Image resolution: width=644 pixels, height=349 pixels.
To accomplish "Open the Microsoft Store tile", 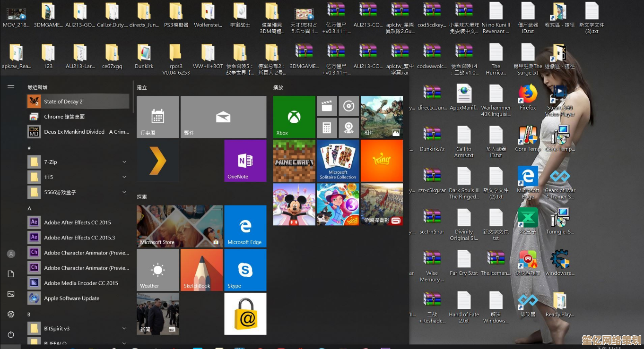I will pos(179,226).
